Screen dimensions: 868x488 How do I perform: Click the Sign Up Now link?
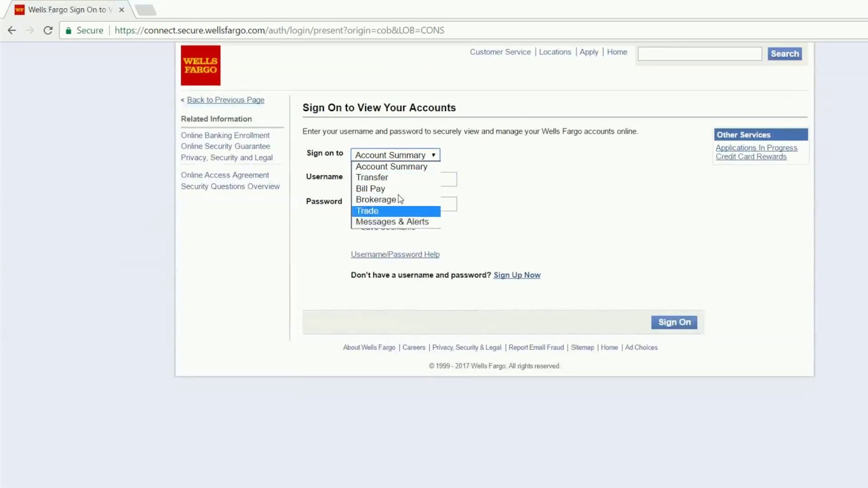pos(517,274)
